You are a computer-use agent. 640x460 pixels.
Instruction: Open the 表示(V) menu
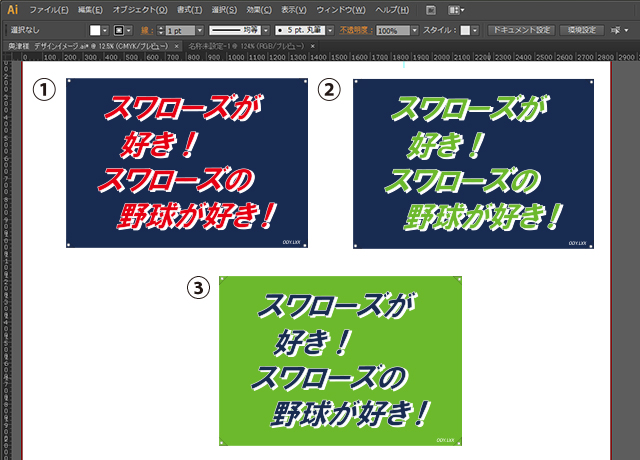[294, 10]
